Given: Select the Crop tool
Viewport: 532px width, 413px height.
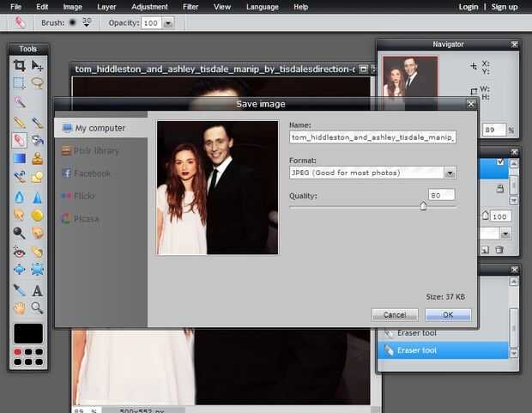Looking at the screenshot, I should coord(20,65).
